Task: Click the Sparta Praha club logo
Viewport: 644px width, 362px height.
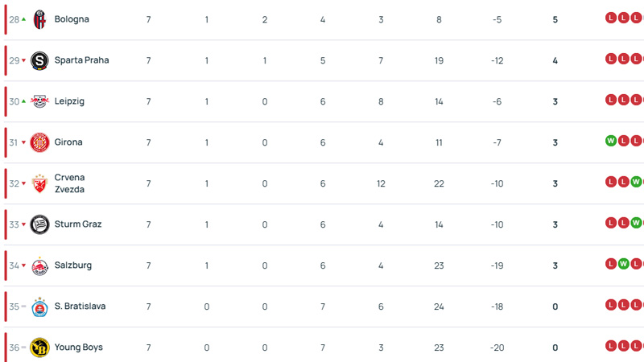Action: pos(39,60)
